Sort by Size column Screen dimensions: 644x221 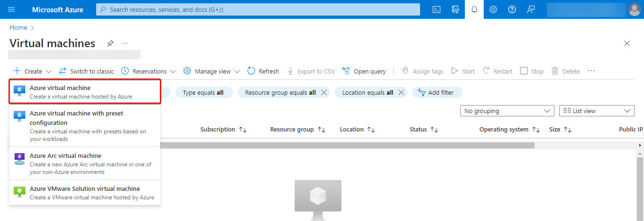[560, 129]
